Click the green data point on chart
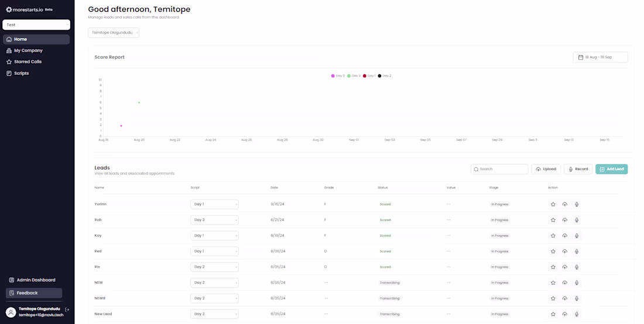Image resolution: width=644 pixels, height=324 pixels. 139,102
